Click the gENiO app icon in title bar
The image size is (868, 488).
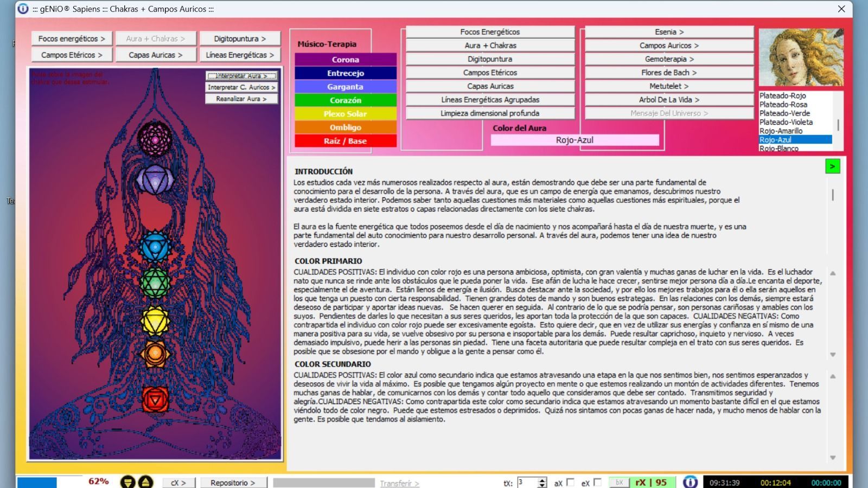(23, 9)
